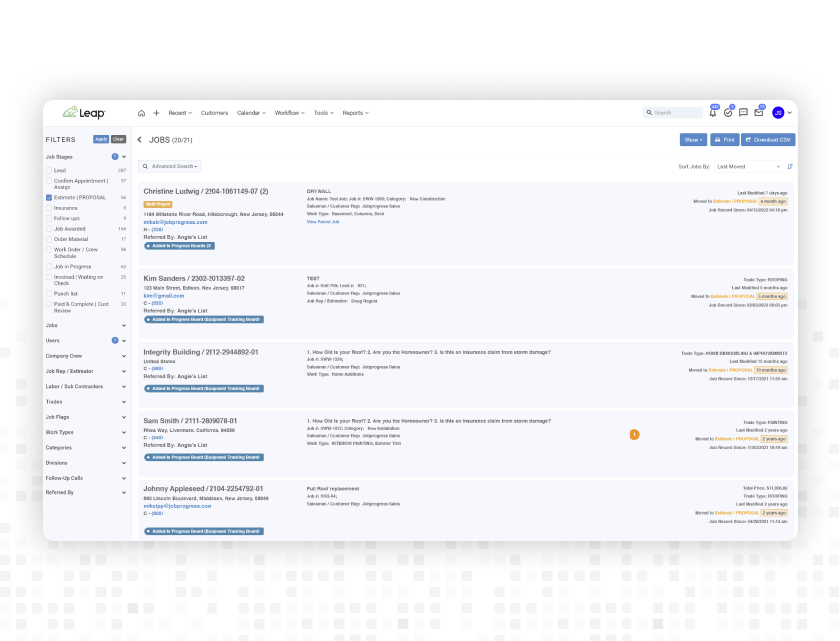
Task: Open Johnny Appleseed job title
Action: click(x=204, y=488)
